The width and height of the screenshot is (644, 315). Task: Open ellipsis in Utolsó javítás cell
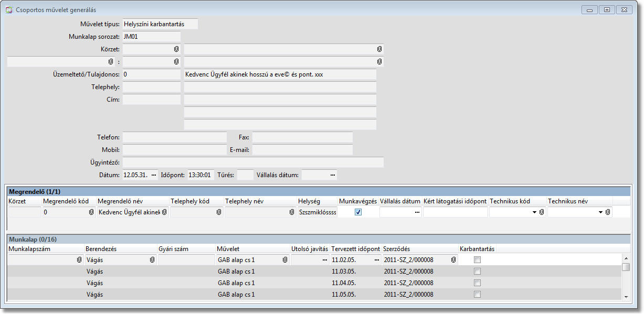click(x=325, y=259)
